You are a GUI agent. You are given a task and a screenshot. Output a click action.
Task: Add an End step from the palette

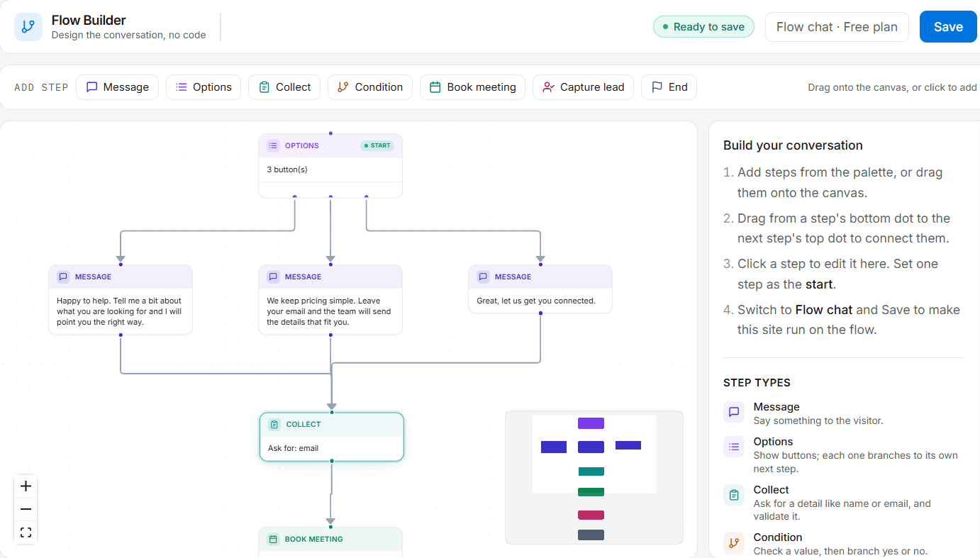(x=669, y=87)
